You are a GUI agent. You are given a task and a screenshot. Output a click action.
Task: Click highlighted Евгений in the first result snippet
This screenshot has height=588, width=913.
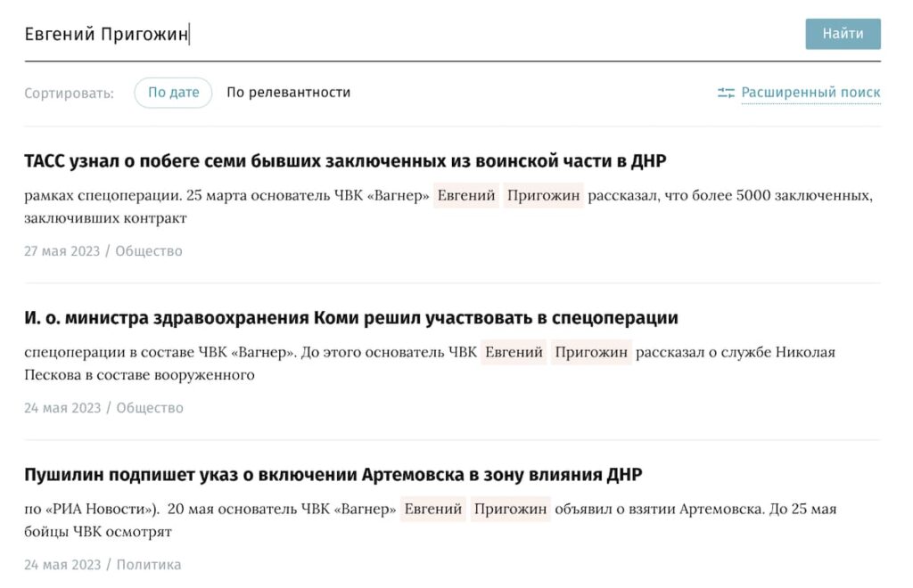466,196
